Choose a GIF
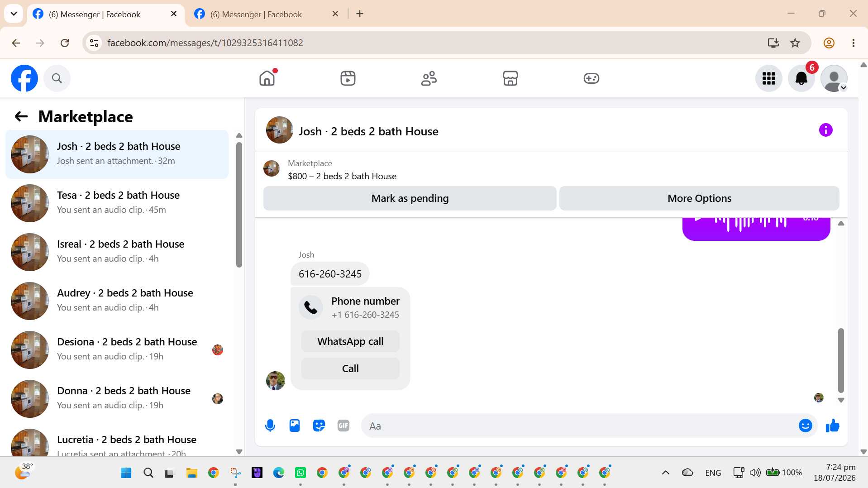 click(343, 426)
